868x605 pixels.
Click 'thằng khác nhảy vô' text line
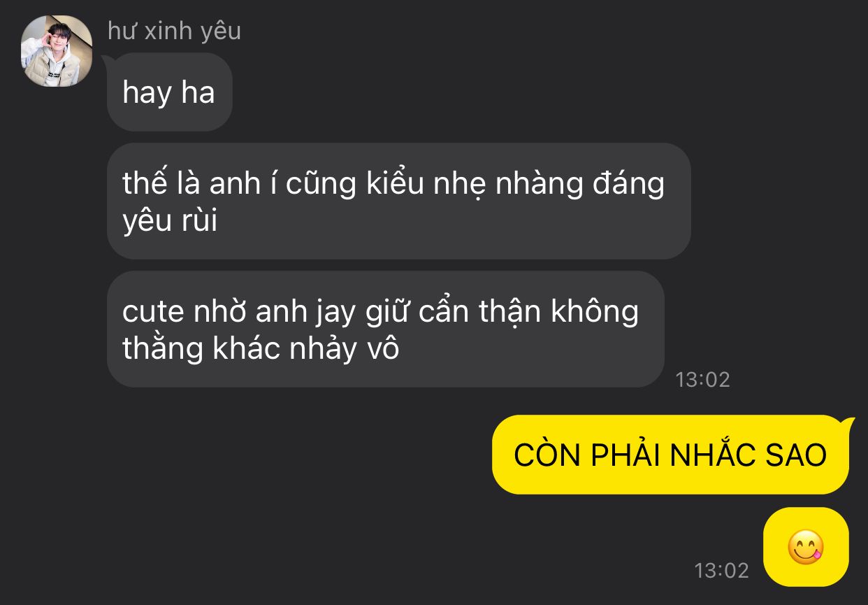261,348
